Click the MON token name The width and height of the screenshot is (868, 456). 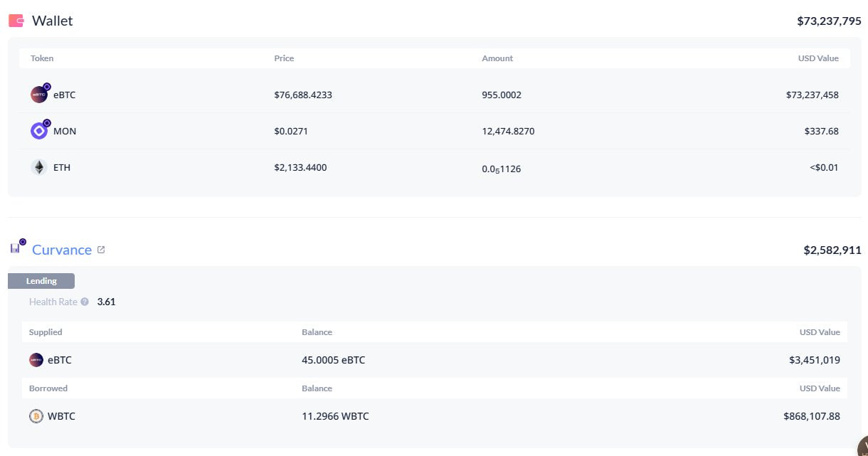coord(65,131)
